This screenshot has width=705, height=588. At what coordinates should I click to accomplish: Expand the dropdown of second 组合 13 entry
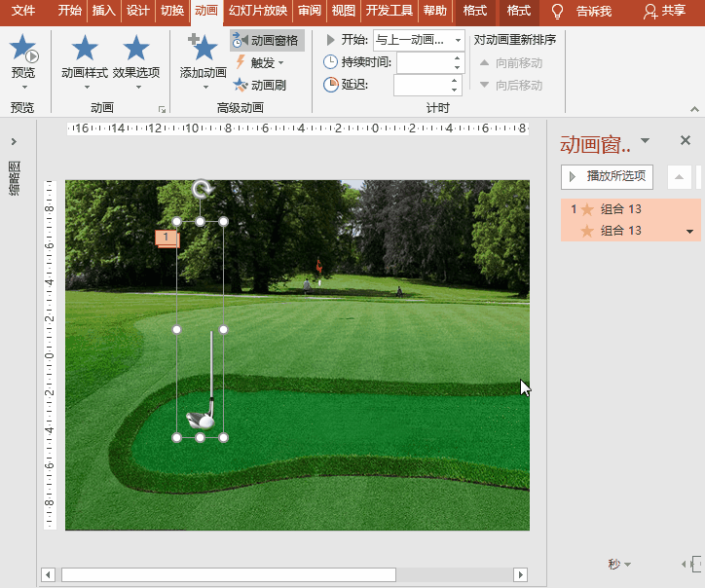(x=689, y=232)
